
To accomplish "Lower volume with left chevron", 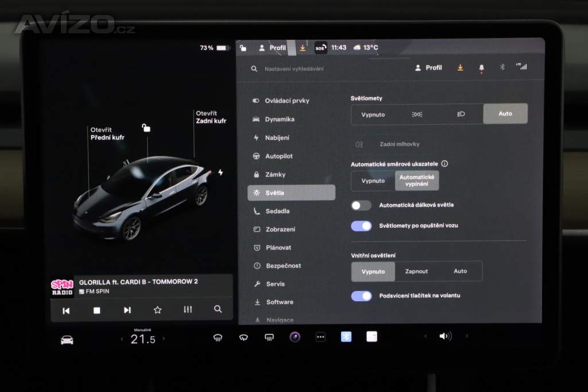I will tap(425, 336).
